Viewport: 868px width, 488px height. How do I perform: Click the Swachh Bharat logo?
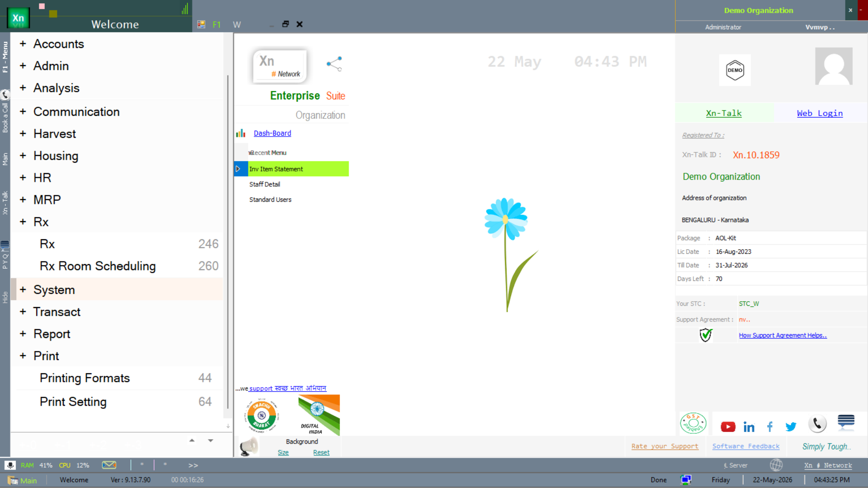pyautogui.click(x=261, y=415)
